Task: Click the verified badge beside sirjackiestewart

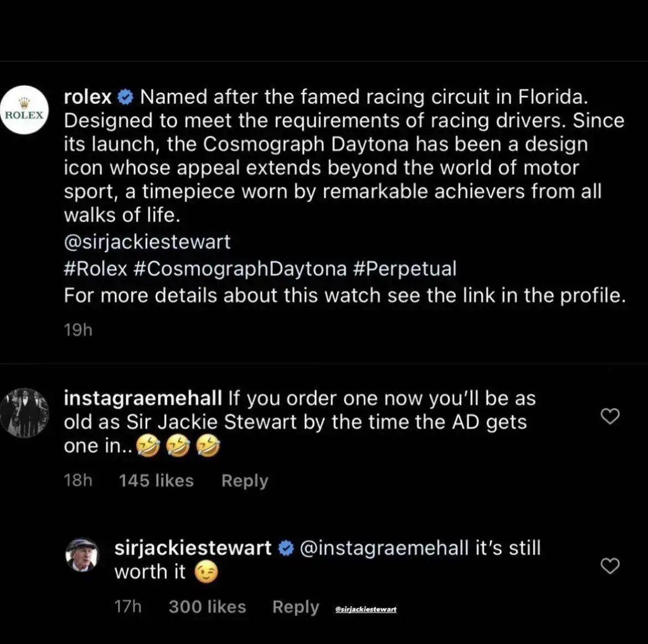Action: pos(286,549)
